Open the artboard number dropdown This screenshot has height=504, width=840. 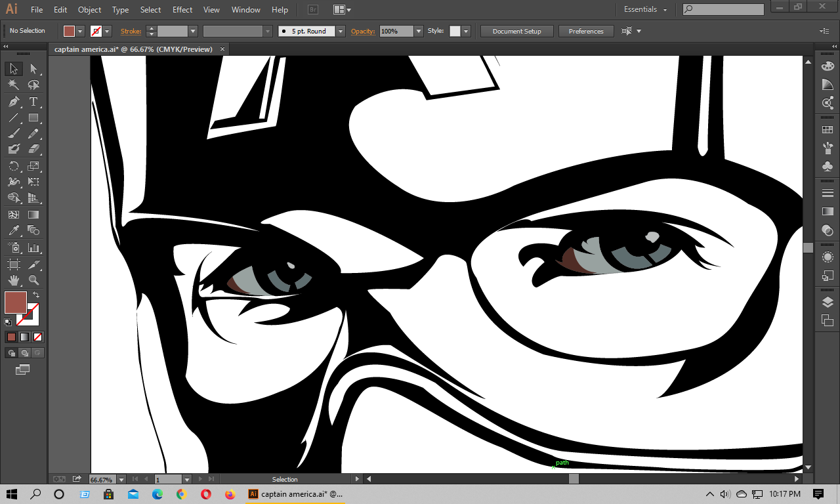click(186, 480)
